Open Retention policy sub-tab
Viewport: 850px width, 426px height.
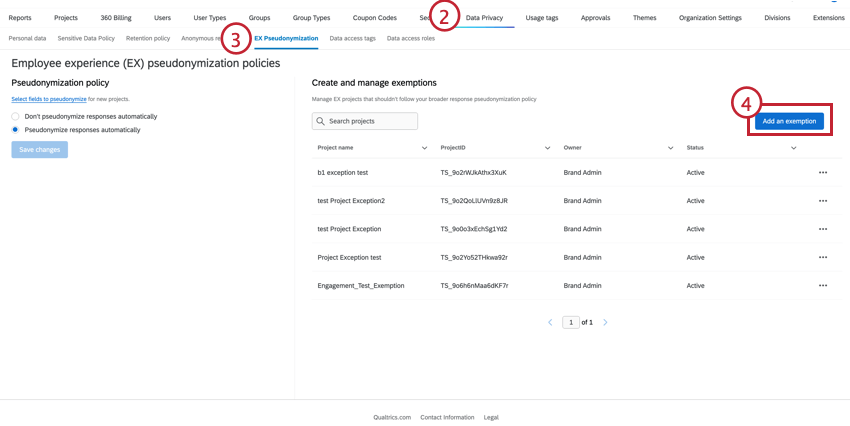point(148,38)
